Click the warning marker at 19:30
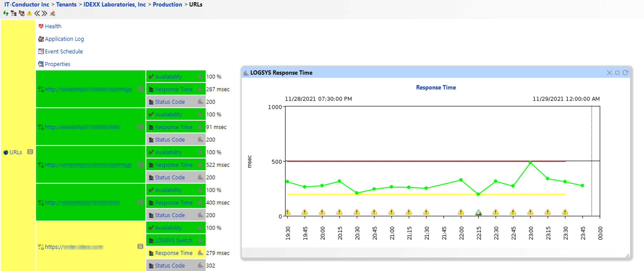Screen dimensions: 644x271 click(288, 212)
